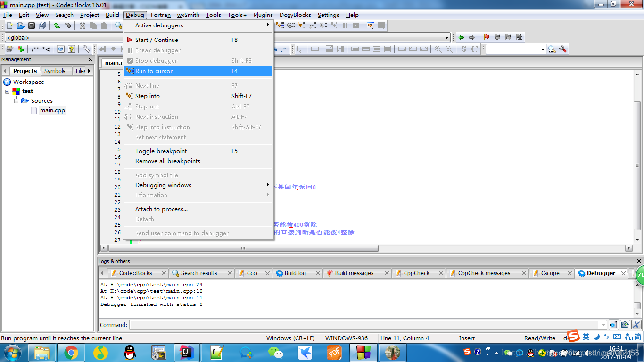Open the QQ penguin taskbar icon
This screenshot has width=644, height=362.
(x=129, y=353)
